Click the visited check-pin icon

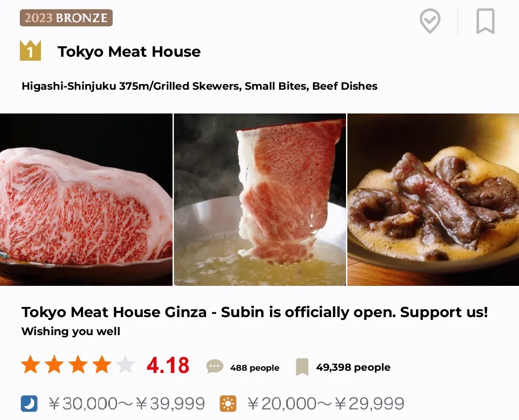click(x=430, y=21)
